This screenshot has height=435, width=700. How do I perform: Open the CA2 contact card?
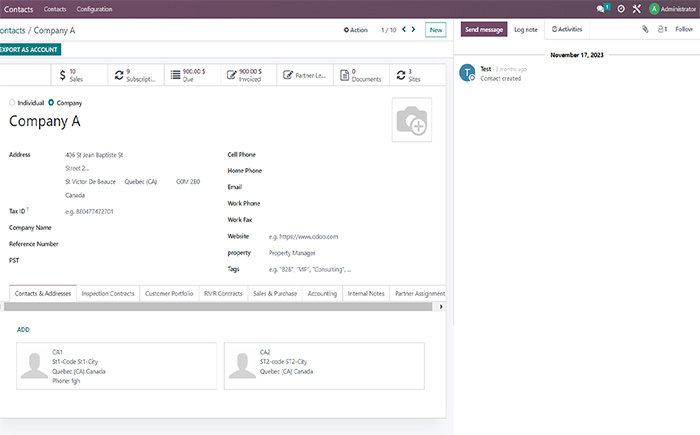pyautogui.click(x=324, y=366)
